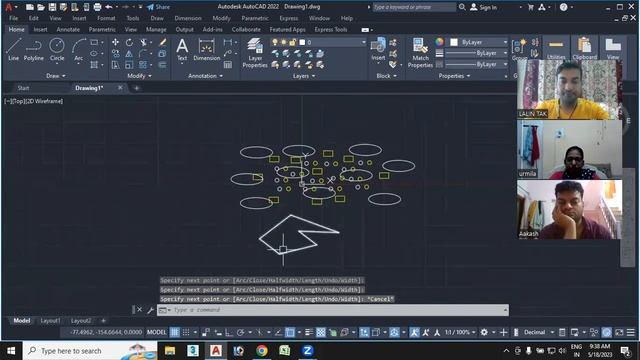This screenshot has height=360, width=640.
Task: Select the Mirror tool
Action: (129, 53)
